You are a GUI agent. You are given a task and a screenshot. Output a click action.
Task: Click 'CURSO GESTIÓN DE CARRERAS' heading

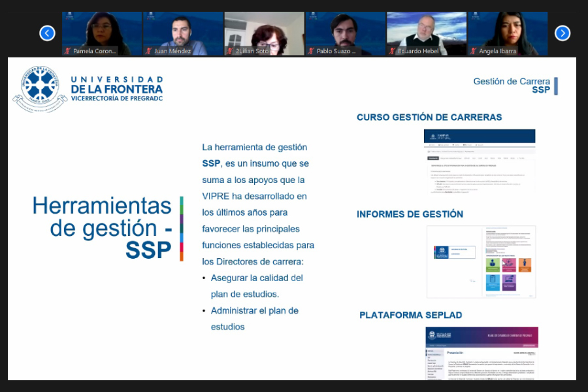coord(429,118)
